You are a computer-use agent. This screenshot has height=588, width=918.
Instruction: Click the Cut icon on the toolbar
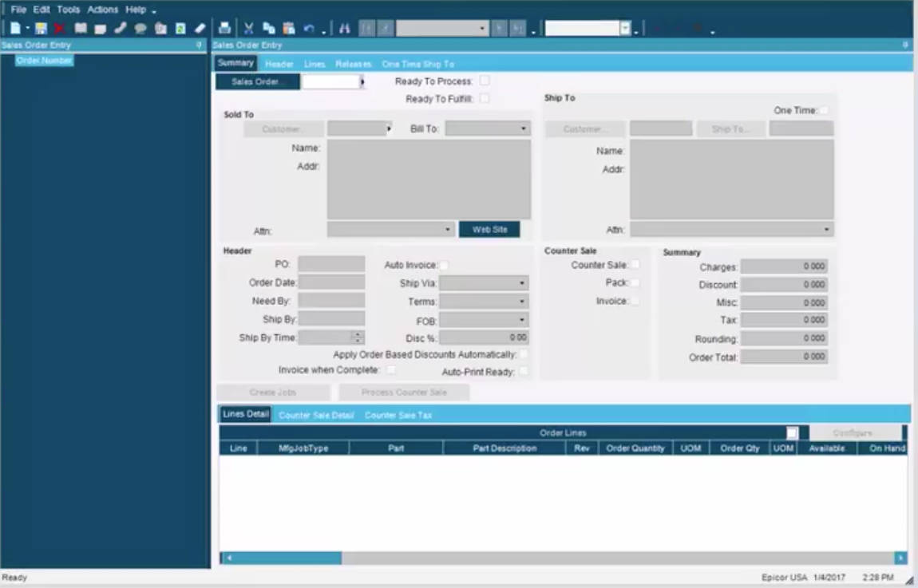(249, 26)
